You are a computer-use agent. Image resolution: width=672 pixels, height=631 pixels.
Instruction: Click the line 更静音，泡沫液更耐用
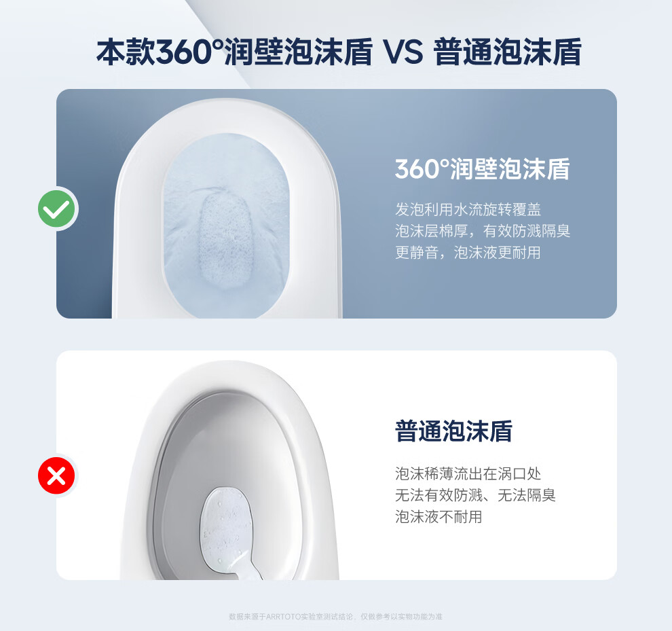(x=468, y=252)
